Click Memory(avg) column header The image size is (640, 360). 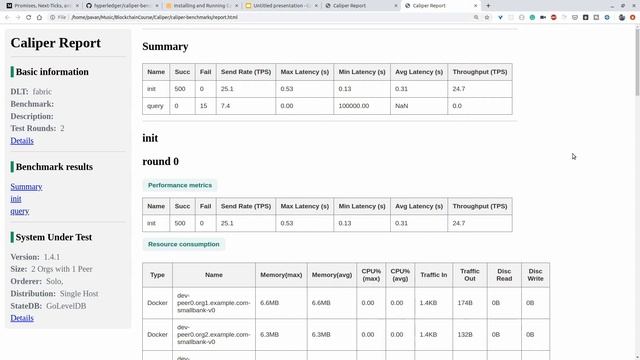coord(332,275)
